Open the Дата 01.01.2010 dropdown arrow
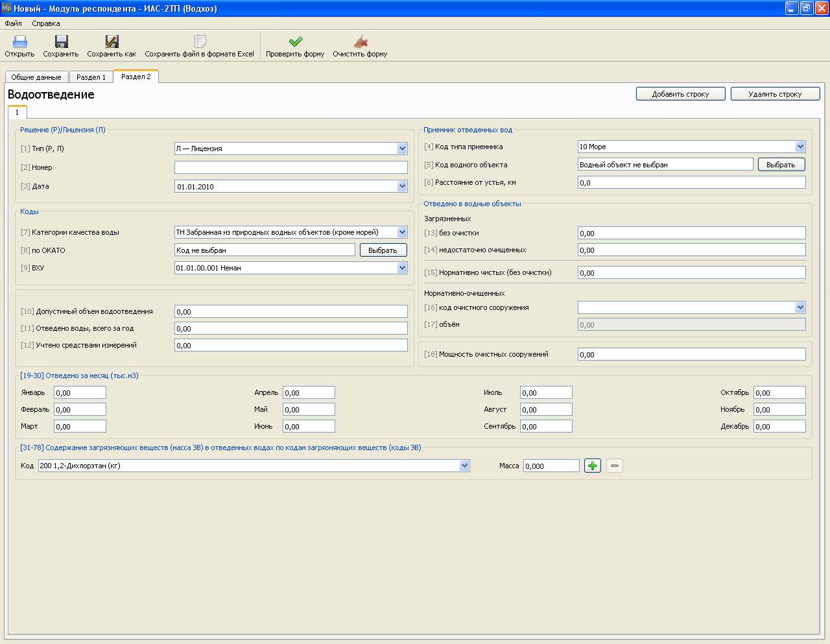This screenshot has width=830, height=644. point(402,186)
